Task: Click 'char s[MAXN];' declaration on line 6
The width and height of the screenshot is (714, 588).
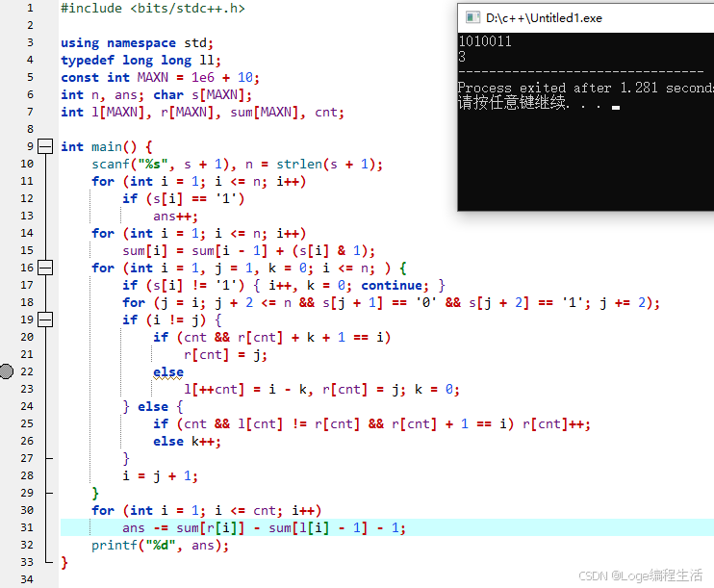Action: (202, 94)
